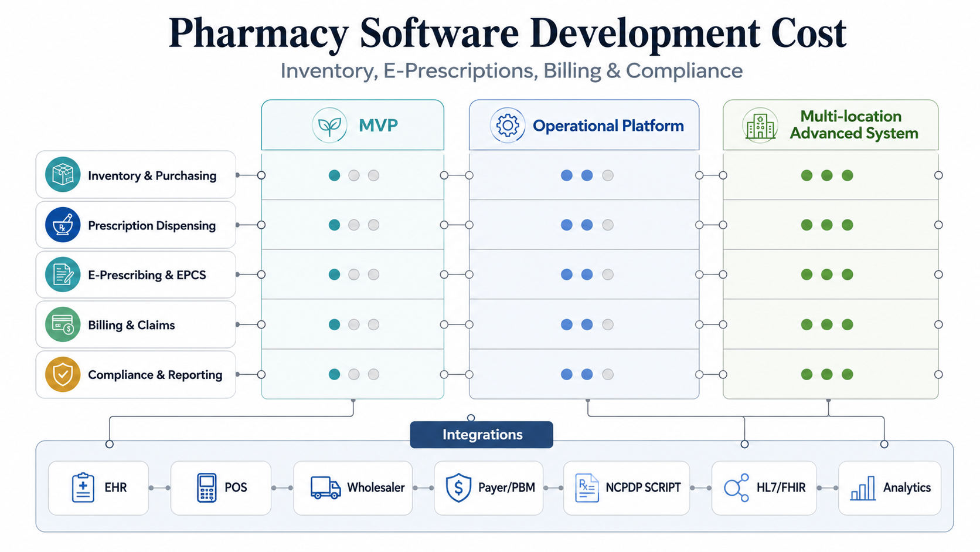Click the HL7/FHIR integration label
980x552 pixels.
point(781,487)
